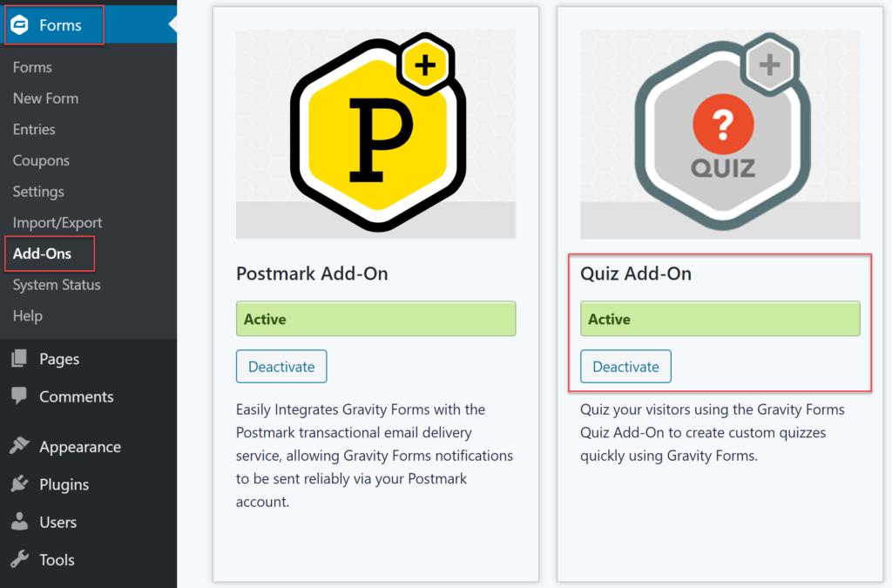Image resolution: width=892 pixels, height=588 pixels.
Task: Open Import/Export
Action: point(57,222)
